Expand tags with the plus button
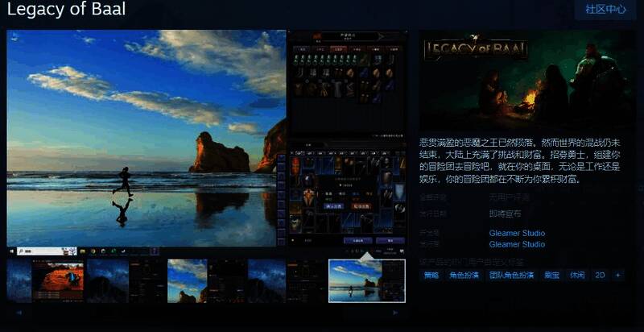The width and height of the screenshot is (644, 332). point(618,275)
